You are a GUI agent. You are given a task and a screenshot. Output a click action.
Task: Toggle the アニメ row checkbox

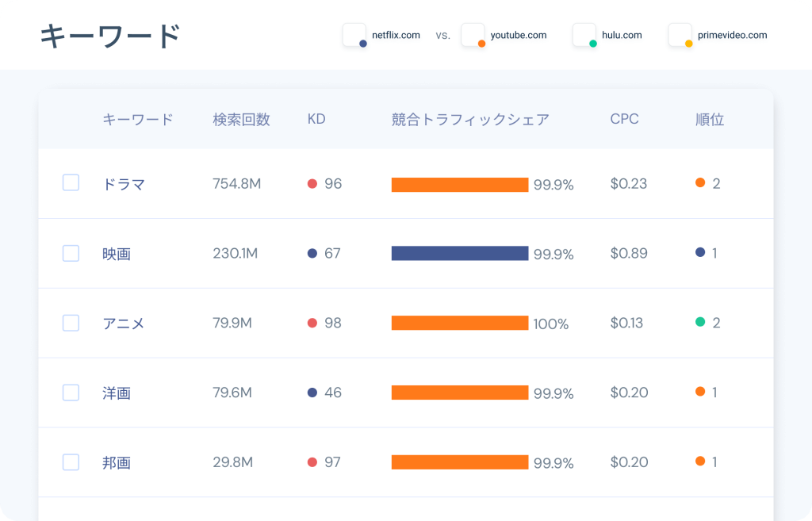pos(71,323)
